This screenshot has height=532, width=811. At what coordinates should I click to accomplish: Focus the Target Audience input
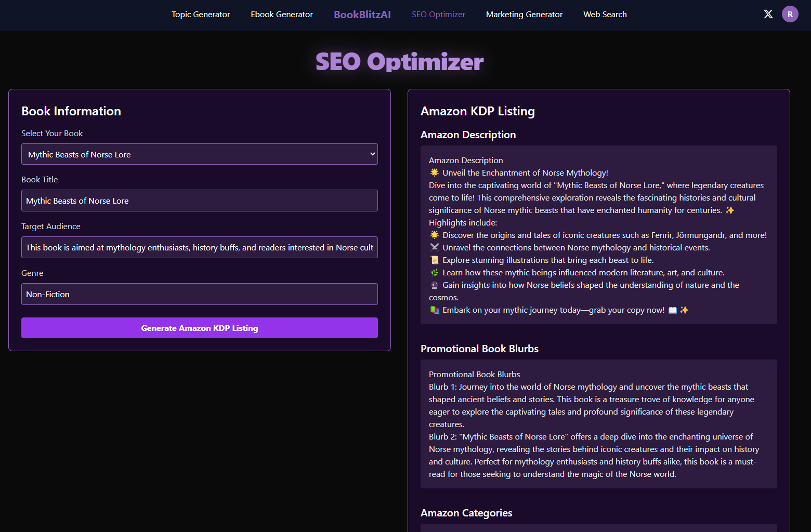[x=200, y=247]
